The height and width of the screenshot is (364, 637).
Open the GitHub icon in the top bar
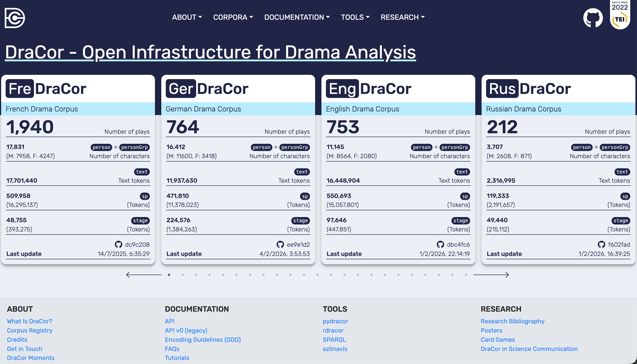pyautogui.click(x=593, y=18)
